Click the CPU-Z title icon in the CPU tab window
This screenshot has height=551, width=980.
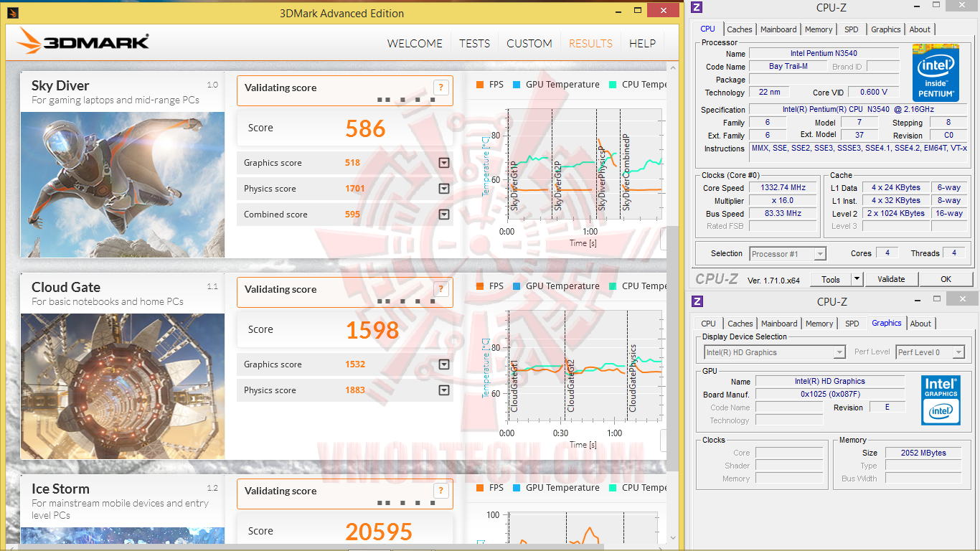[697, 7]
